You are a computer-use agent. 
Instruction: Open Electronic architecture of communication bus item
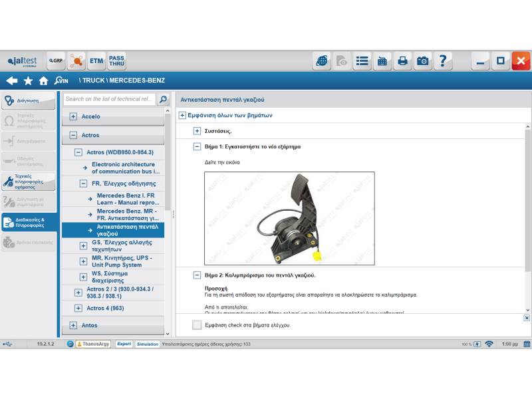click(x=124, y=168)
